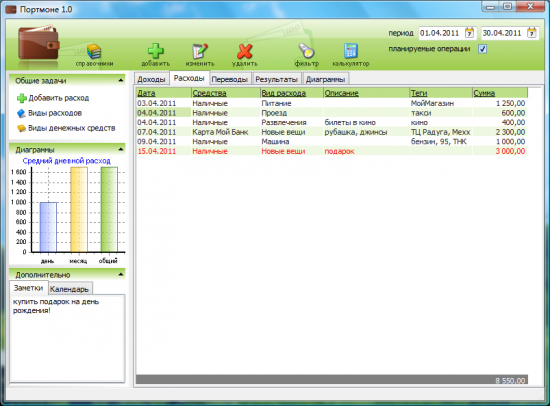
Task: Collapse the Общие задачи panel
Action: coord(121,80)
